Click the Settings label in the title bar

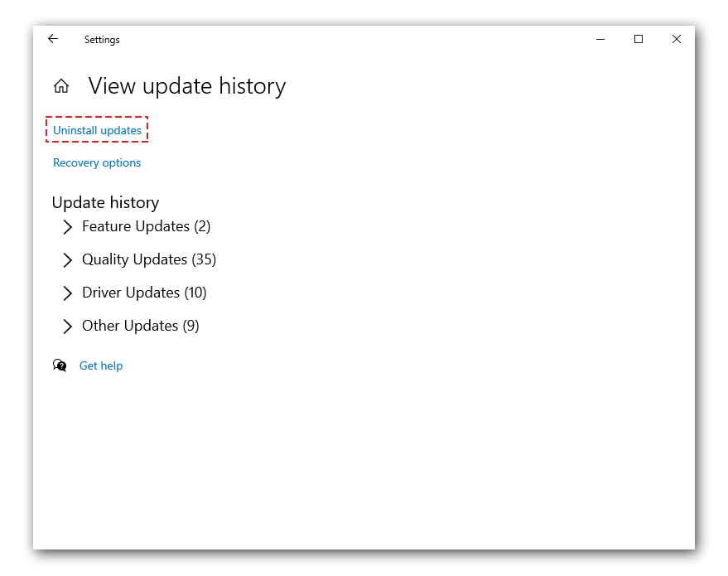pos(102,39)
